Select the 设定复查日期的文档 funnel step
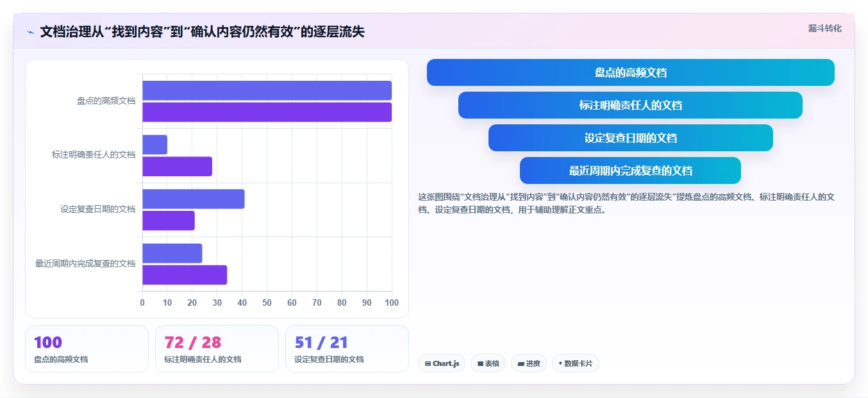The image size is (868, 398). tap(631, 138)
